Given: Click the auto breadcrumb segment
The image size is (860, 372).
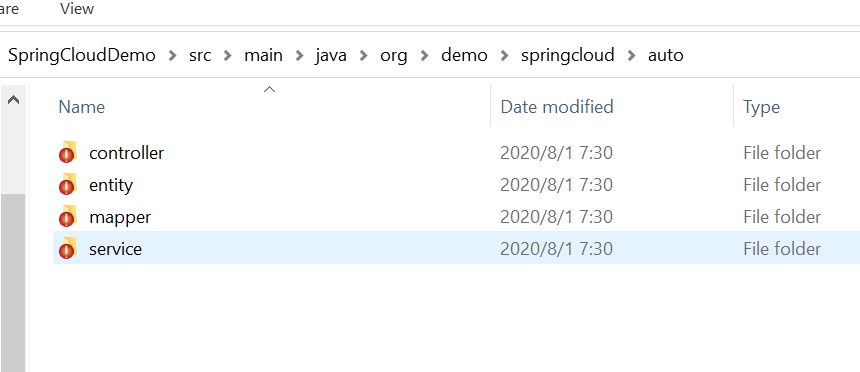Looking at the screenshot, I should [x=665, y=55].
